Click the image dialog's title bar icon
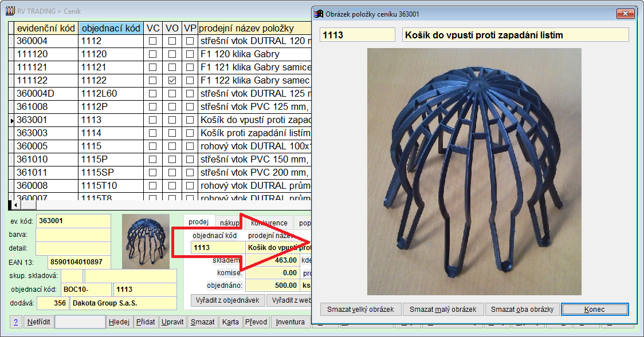The width and height of the screenshot is (644, 337). click(x=319, y=13)
